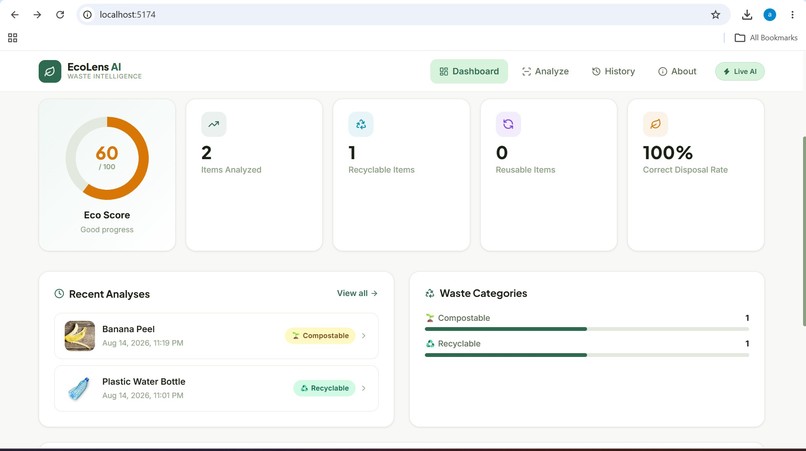Reload the page
The height and width of the screenshot is (451, 806).
coord(60,14)
